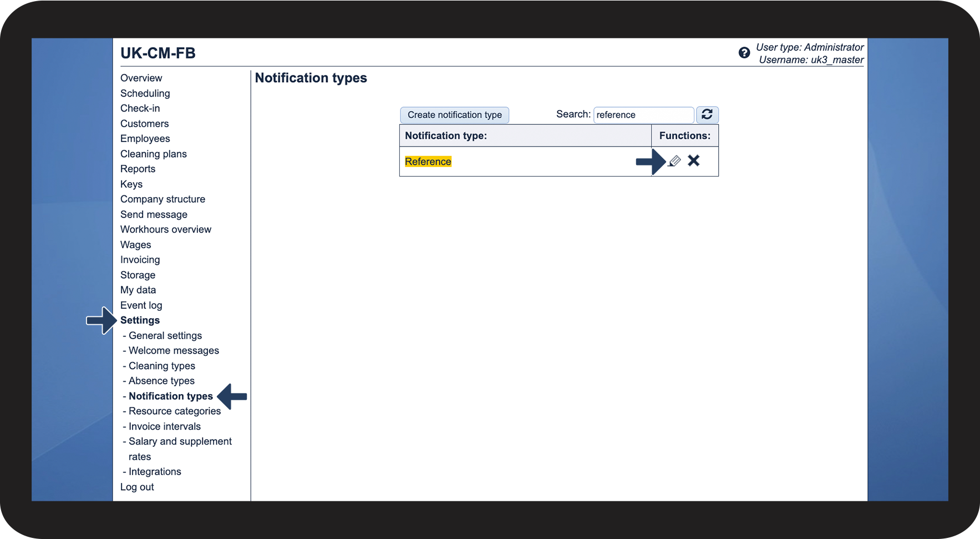Open Resource categories settings
980x539 pixels.
(175, 411)
